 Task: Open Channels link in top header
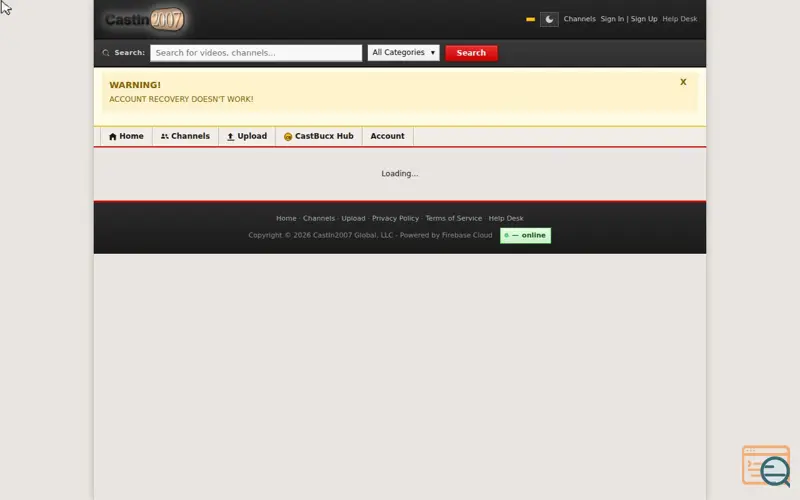[579, 19]
